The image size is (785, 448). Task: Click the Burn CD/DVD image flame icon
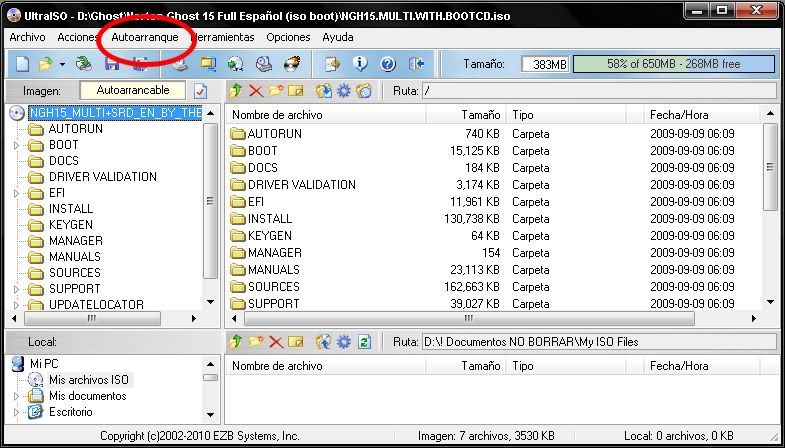click(x=292, y=64)
